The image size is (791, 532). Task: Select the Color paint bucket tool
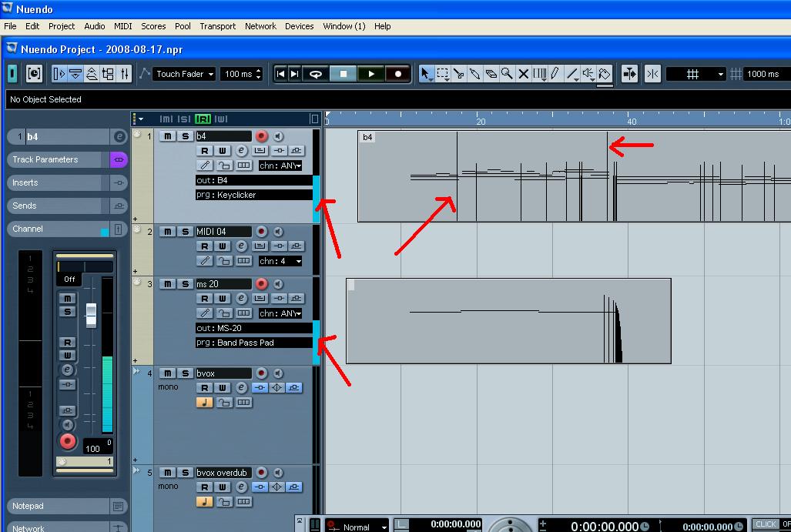pyautogui.click(x=605, y=74)
